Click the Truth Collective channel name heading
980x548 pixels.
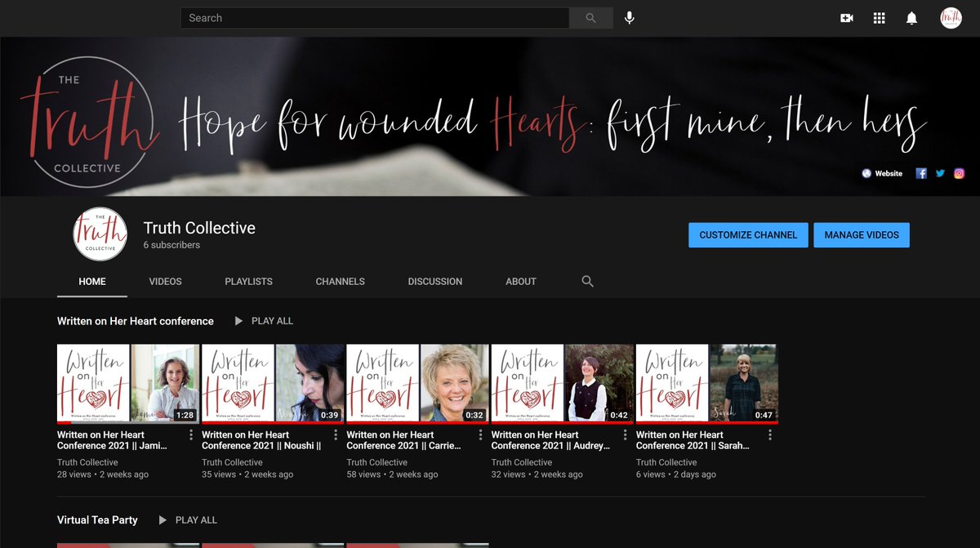(199, 228)
